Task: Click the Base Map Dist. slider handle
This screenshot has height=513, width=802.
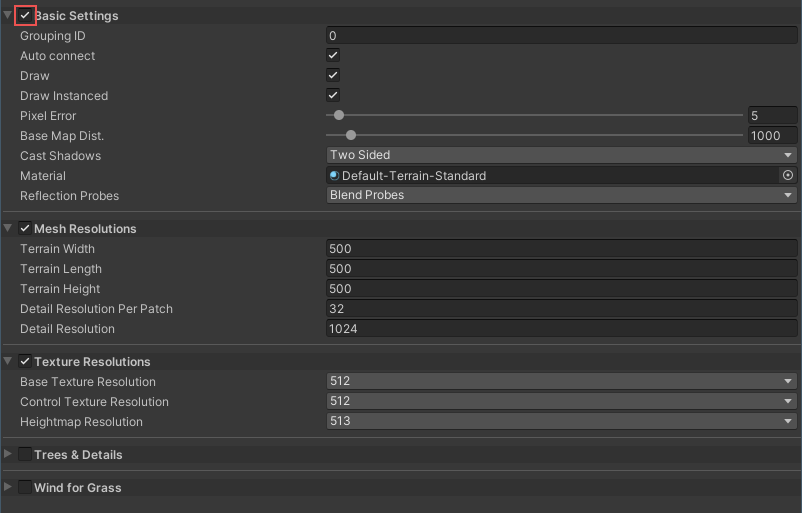Action: pyautogui.click(x=350, y=136)
